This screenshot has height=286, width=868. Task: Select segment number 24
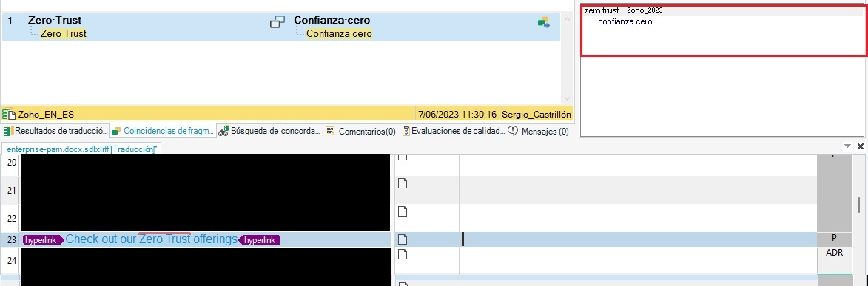click(x=11, y=261)
